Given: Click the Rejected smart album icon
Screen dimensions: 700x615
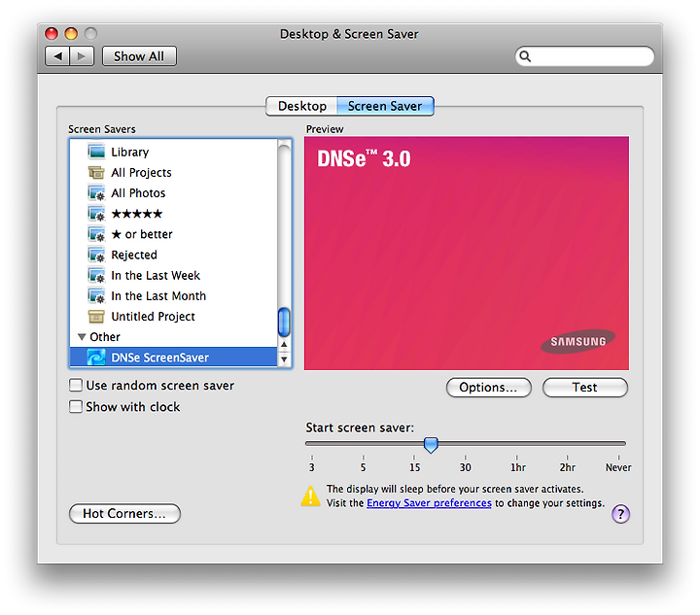Looking at the screenshot, I should [96, 255].
